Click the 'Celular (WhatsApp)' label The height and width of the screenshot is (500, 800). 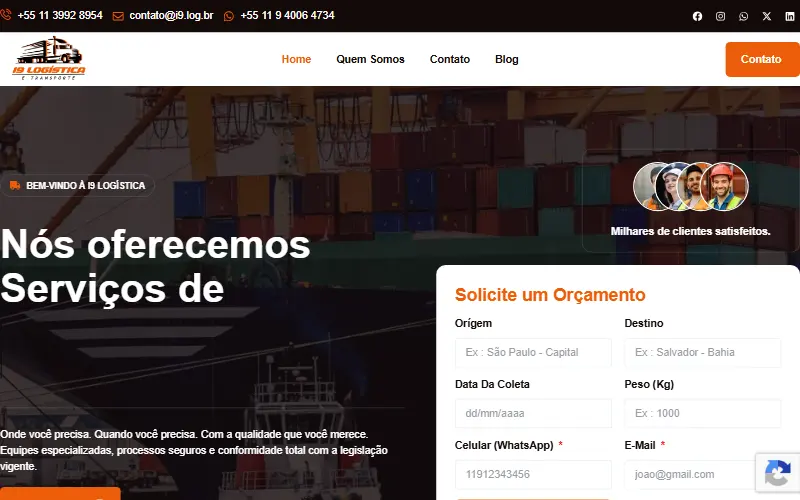pos(504,445)
